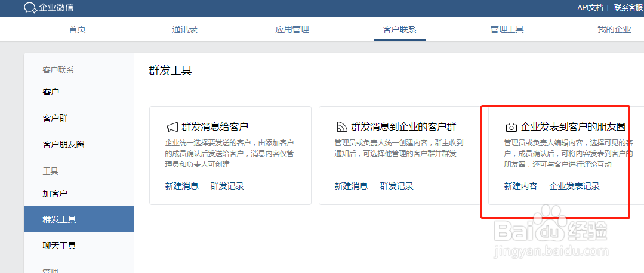The width and height of the screenshot is (644, 273).
Task: Click the 群发消息到企业的客户群 card title
Action: 403,127
